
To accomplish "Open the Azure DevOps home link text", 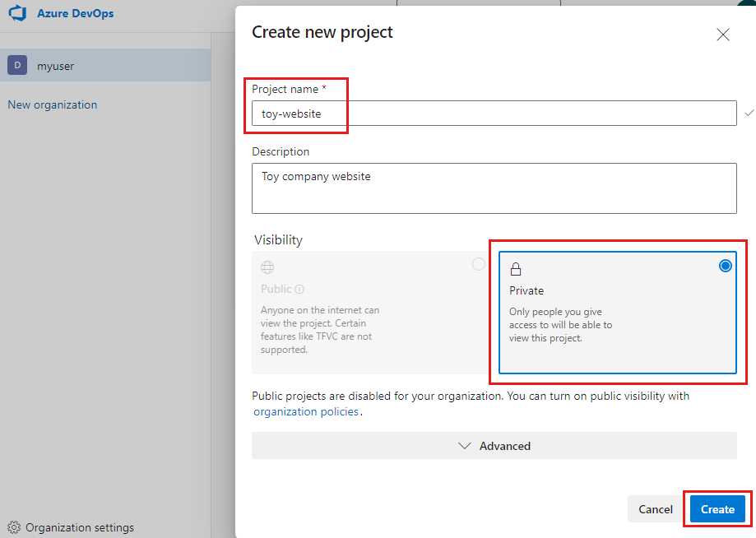I will click(75, 13).
